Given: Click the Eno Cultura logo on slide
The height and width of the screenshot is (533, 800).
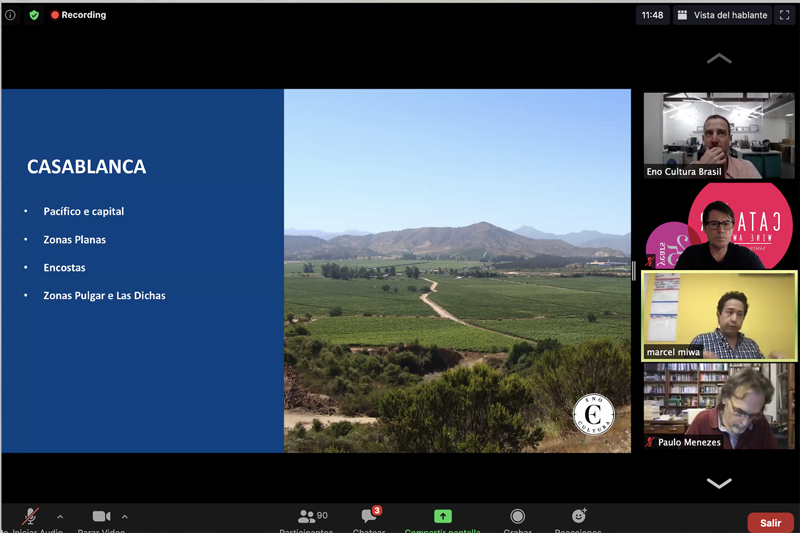Looking at the screenshot, I should point(593,414).
